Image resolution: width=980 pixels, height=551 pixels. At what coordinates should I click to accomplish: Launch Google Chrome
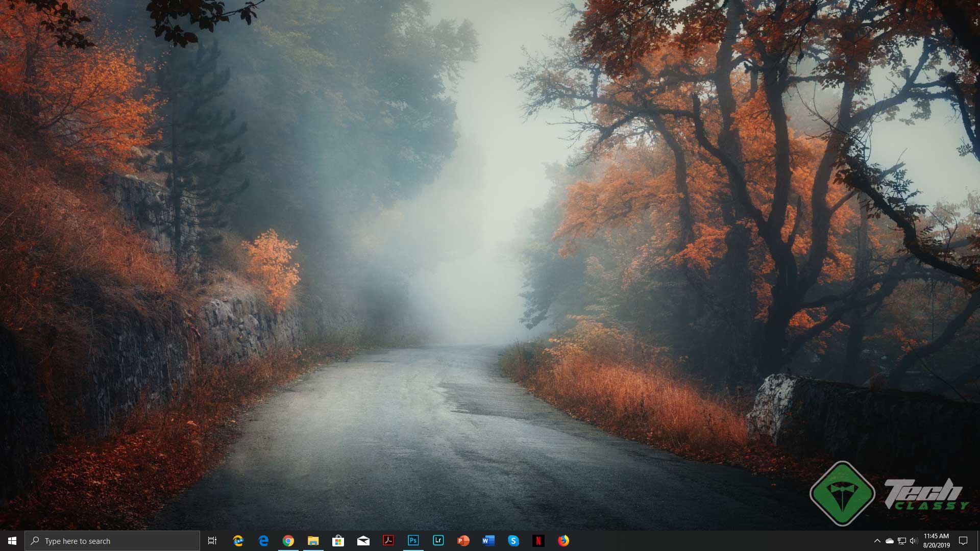tap(288, 541)
